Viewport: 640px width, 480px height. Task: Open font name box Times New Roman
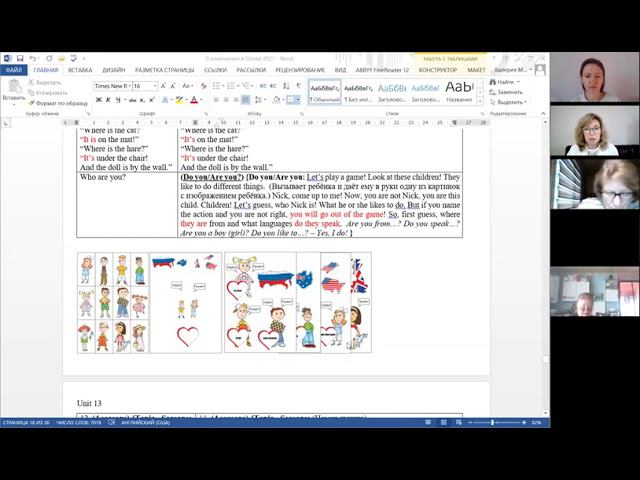point(112,86)
